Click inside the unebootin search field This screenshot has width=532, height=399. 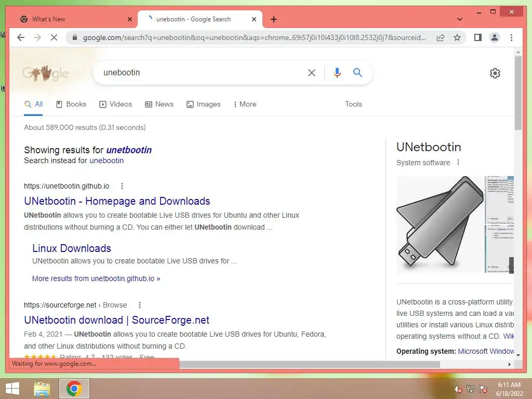pos(202,73)
